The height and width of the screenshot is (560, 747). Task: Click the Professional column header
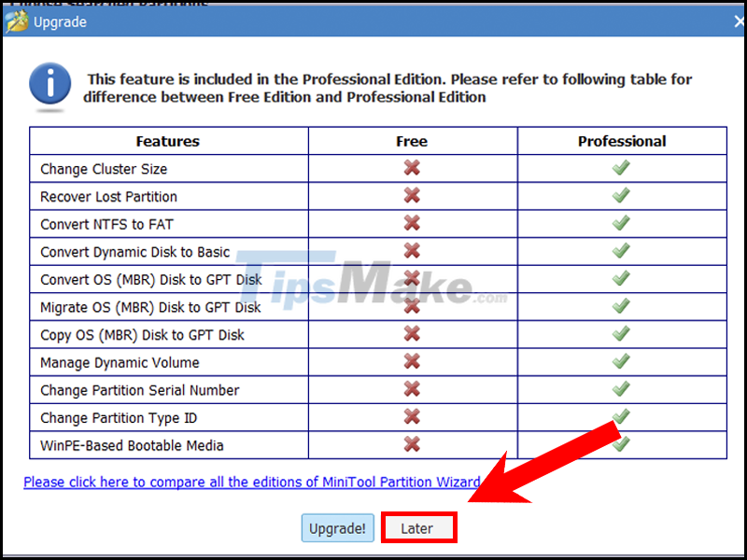pos(622,141)
